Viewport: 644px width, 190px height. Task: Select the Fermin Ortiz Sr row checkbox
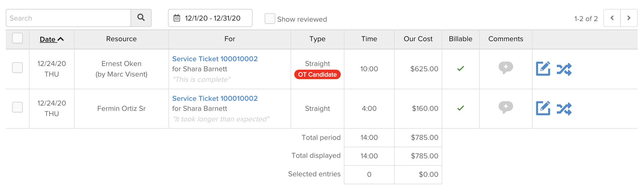[17, 107]
